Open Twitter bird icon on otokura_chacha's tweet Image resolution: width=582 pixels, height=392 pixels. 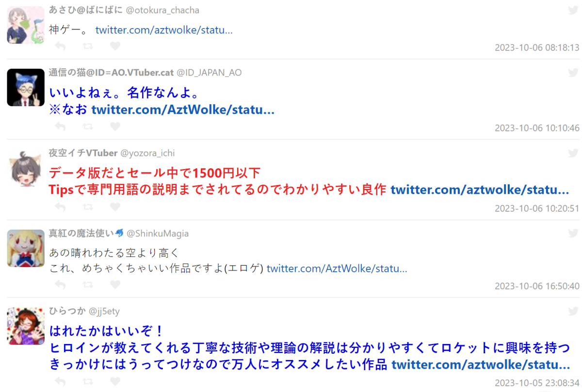coord(573,10)
